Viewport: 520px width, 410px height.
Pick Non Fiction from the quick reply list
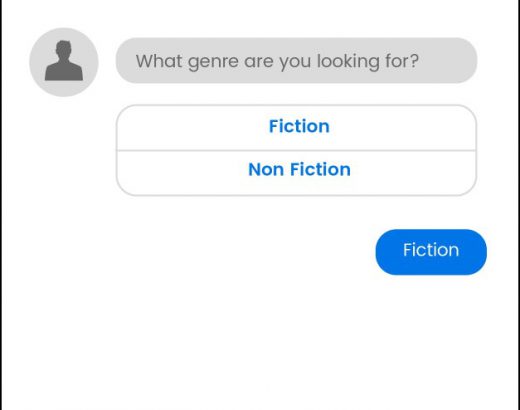(x=296, y=173)
